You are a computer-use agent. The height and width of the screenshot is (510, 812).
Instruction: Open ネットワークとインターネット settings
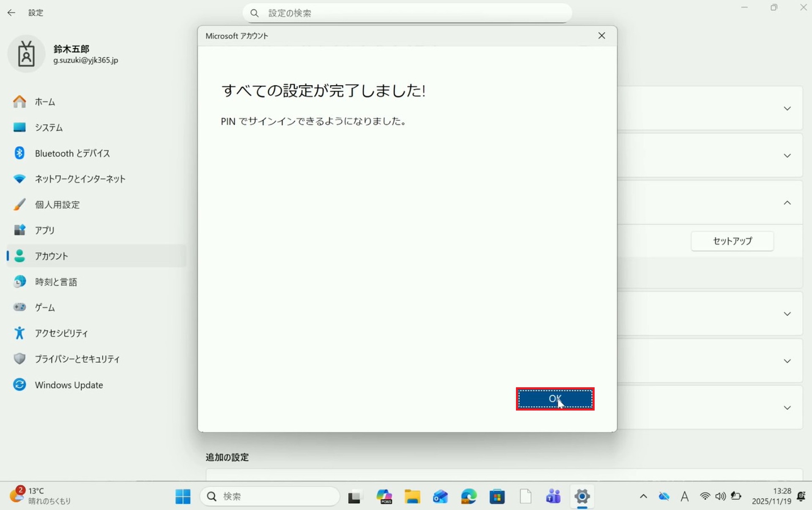(x=80, y=179)
